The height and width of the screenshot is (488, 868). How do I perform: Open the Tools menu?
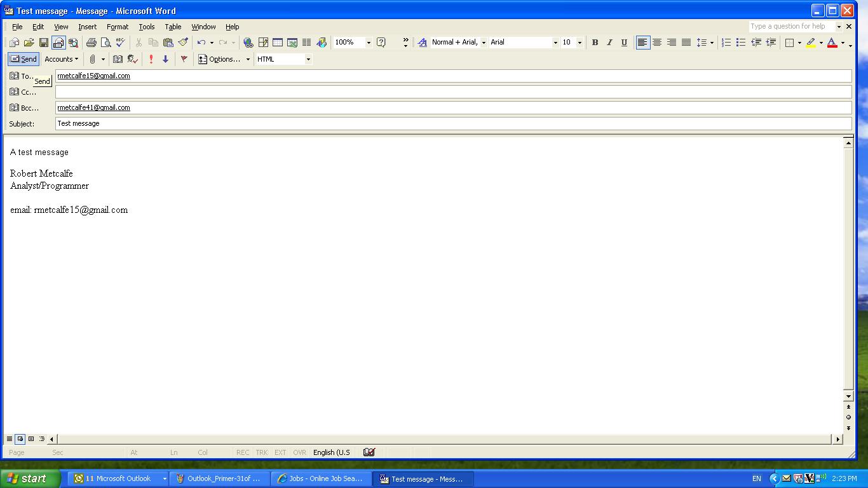pyautogui.click(x=147, y=27)
